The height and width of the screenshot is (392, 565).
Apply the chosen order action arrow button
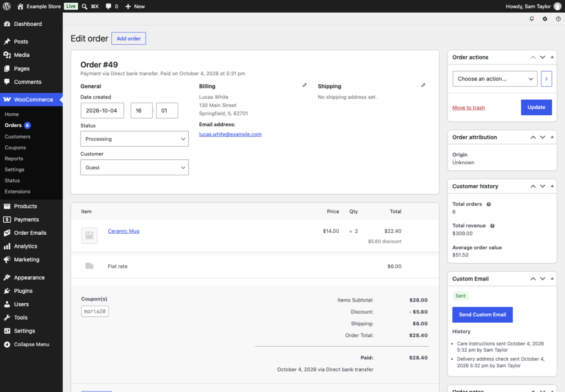(546, 79)
